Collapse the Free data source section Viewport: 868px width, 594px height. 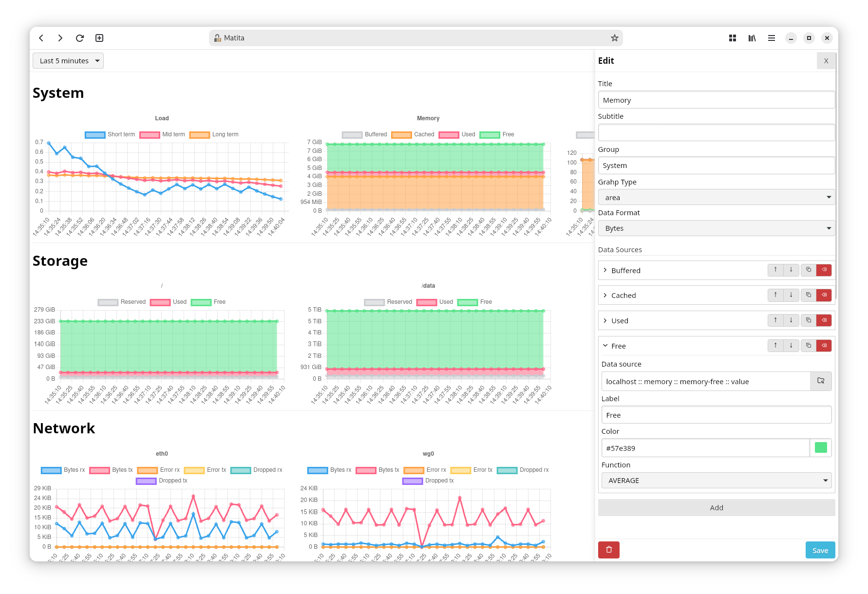605,346
